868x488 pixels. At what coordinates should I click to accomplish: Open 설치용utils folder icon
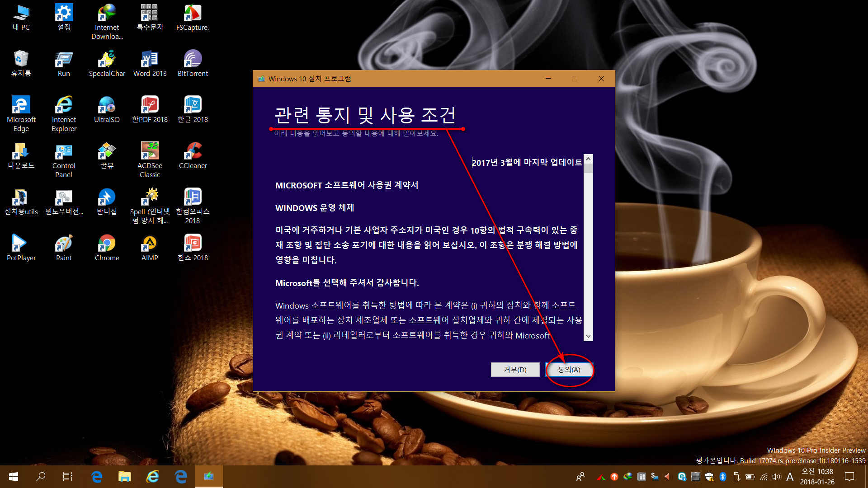[x=21, y=202]
